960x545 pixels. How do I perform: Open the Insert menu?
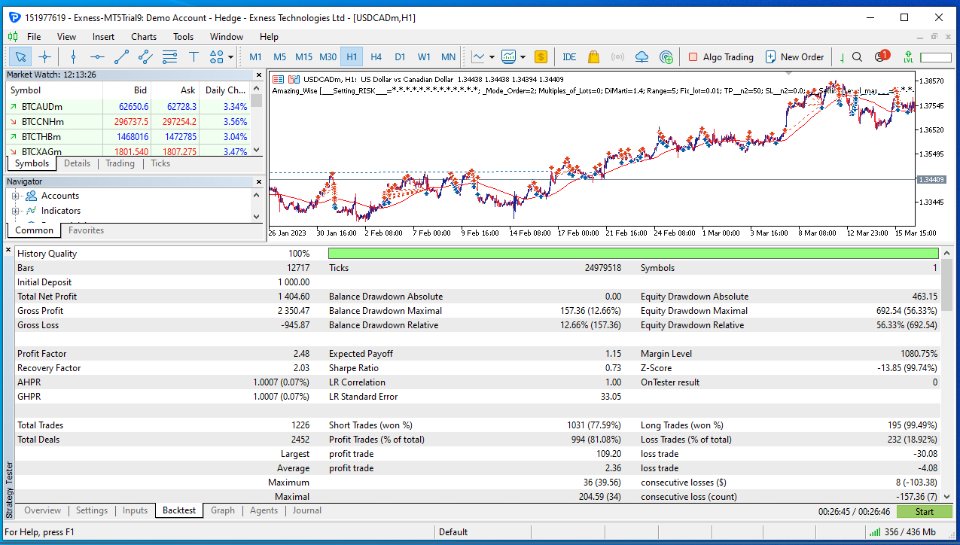[103, 37]
